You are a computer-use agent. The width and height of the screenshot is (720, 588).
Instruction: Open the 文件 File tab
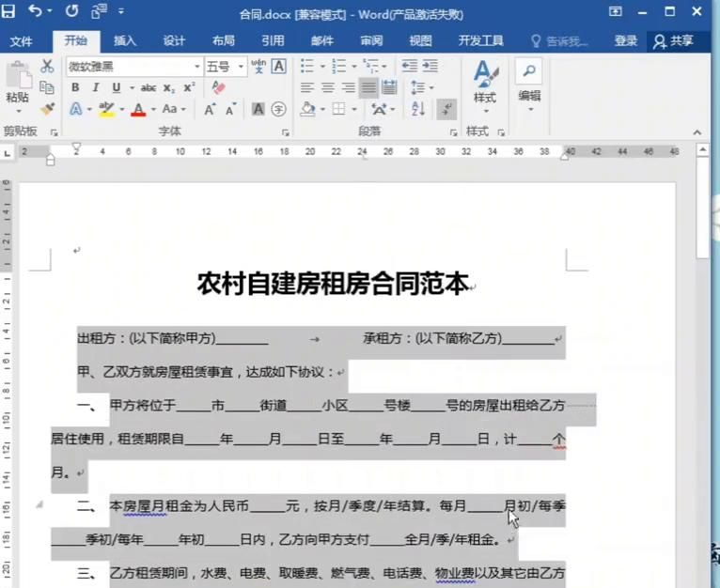tap(21, 41)
